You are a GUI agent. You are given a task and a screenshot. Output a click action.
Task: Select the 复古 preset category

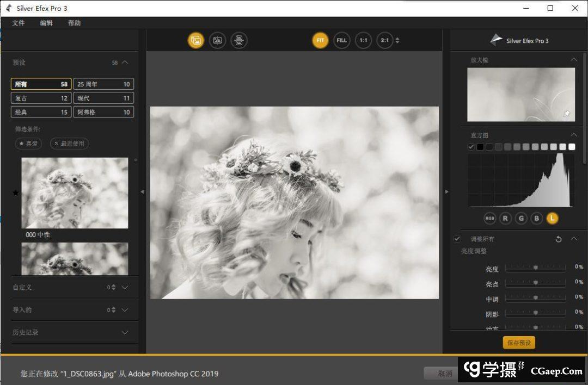click(x=41, y=98)
